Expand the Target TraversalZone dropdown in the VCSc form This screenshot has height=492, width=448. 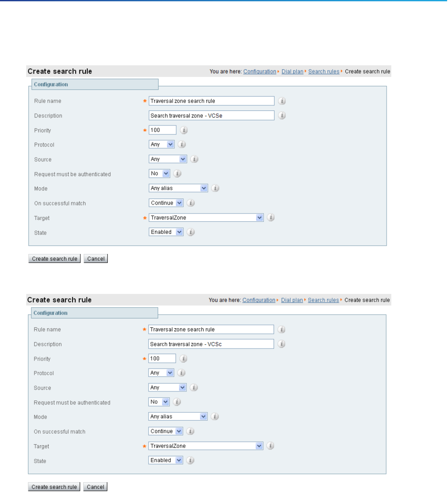point(206,446)
